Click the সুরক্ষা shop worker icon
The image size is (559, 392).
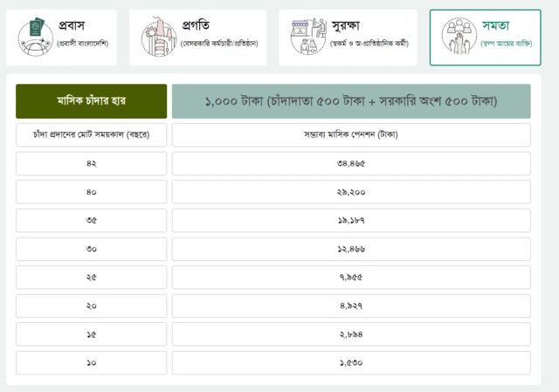pos(310,37)
